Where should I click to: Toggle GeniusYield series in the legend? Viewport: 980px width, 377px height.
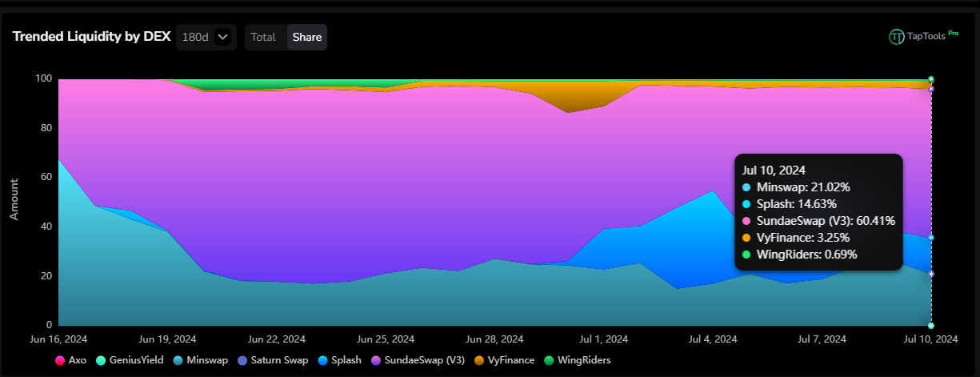(x=129, y=360)
